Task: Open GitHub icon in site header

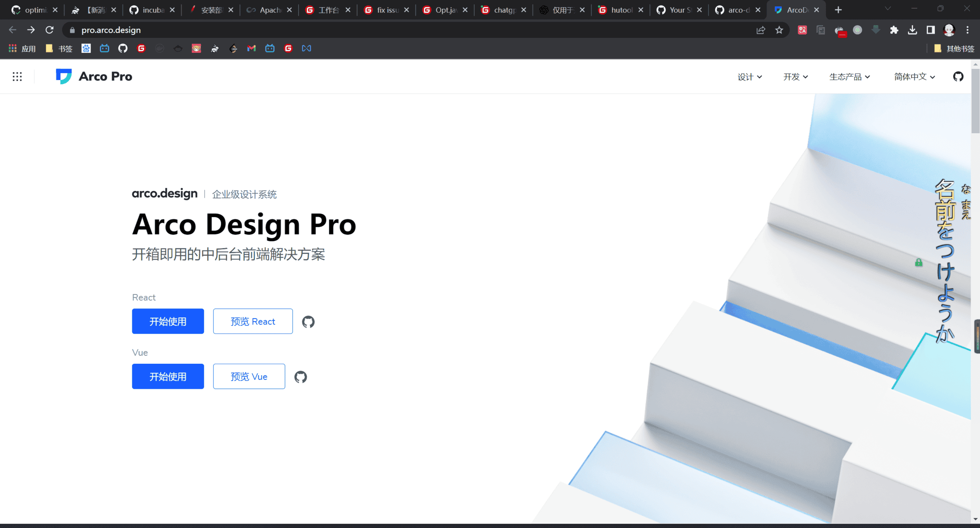Action: (958, 77)
